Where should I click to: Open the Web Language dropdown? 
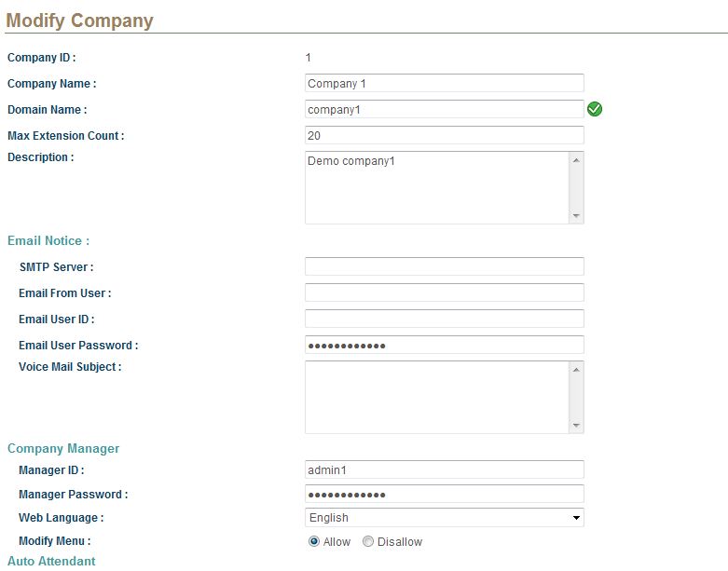click(445, 518)
